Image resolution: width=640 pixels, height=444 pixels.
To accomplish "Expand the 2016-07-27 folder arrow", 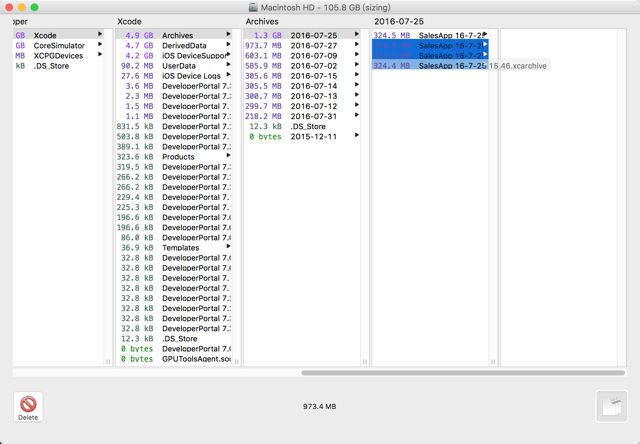I will [x=357, y=44].
